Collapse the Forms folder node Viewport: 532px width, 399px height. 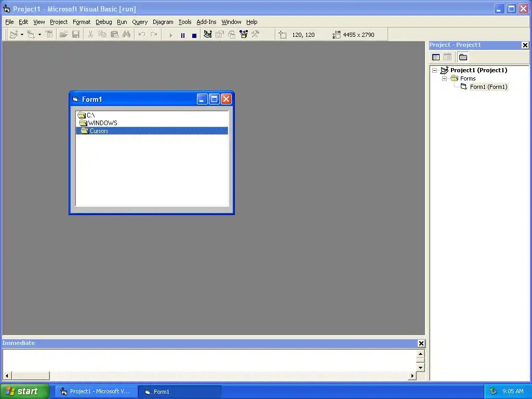pyautogui.click(x=445, y=79)
